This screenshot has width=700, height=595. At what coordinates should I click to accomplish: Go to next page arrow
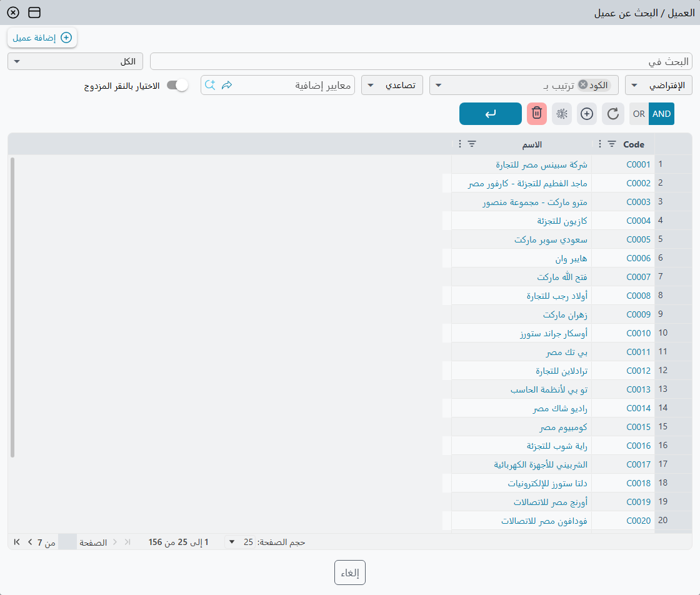coord(30,542)
